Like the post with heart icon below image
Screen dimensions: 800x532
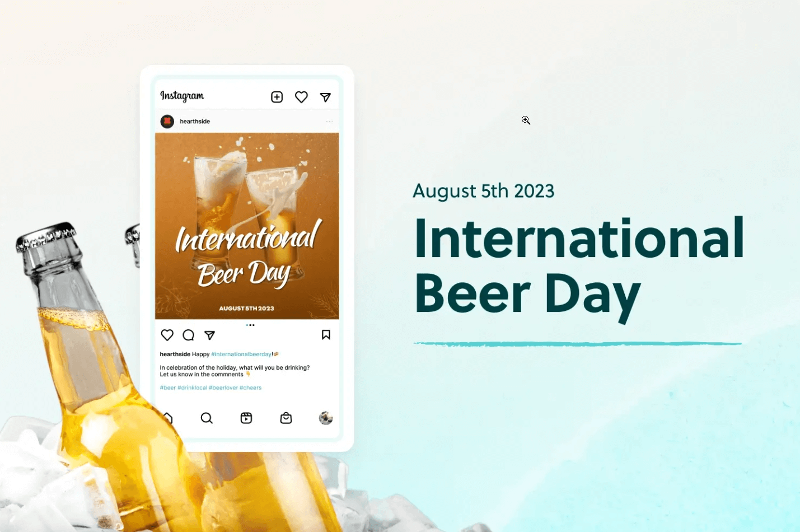(x=167, y=335)
